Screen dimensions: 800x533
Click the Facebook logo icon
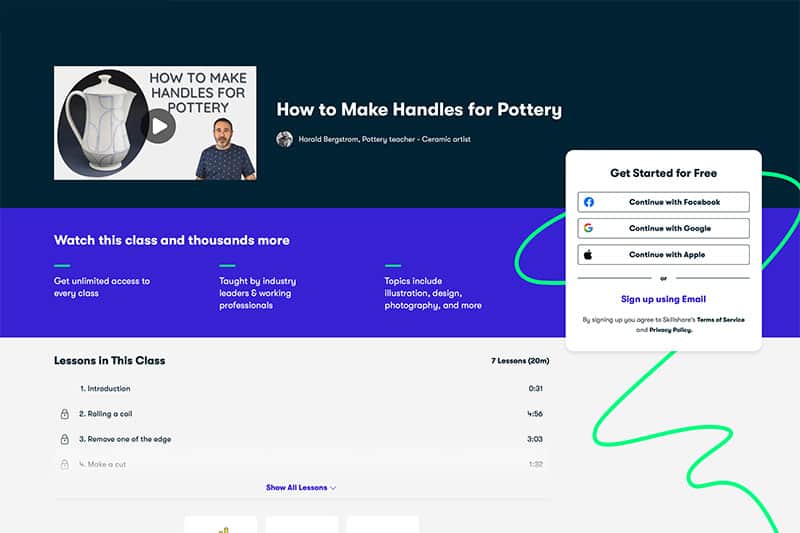589,202
